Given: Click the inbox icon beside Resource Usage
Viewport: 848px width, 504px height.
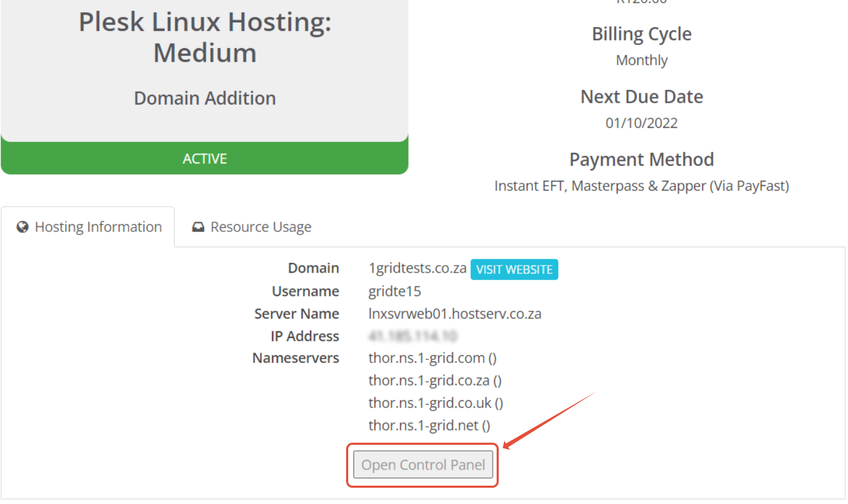Looking at the screenshot, I should [x=198, y=227].
